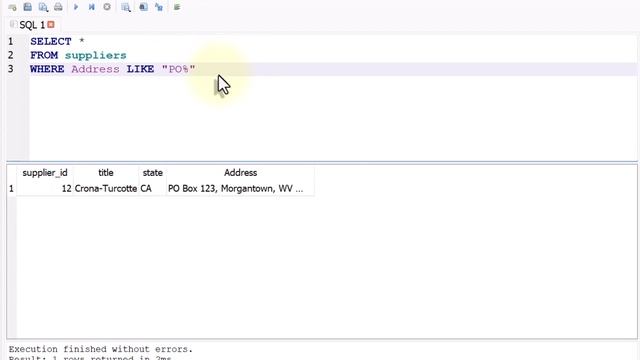Click the Execution finished without errors message
The image size is (640, 360).
pyautogui.click(x=100, y=349)
